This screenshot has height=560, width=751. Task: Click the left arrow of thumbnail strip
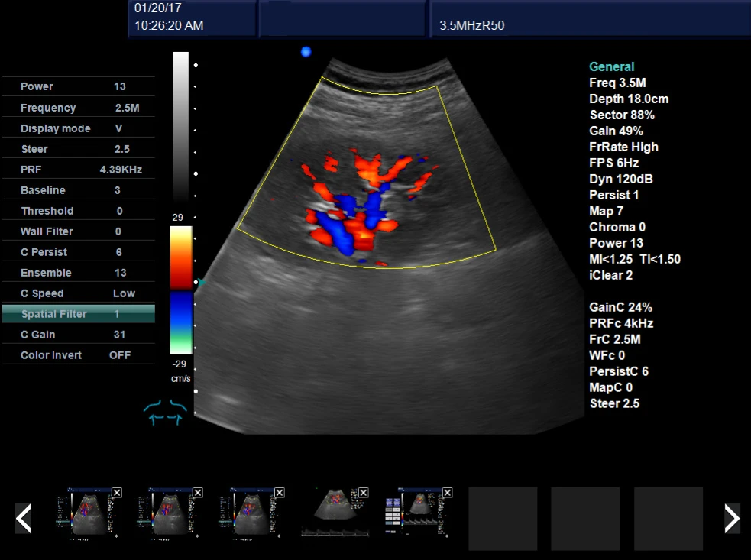coord(24,518)
